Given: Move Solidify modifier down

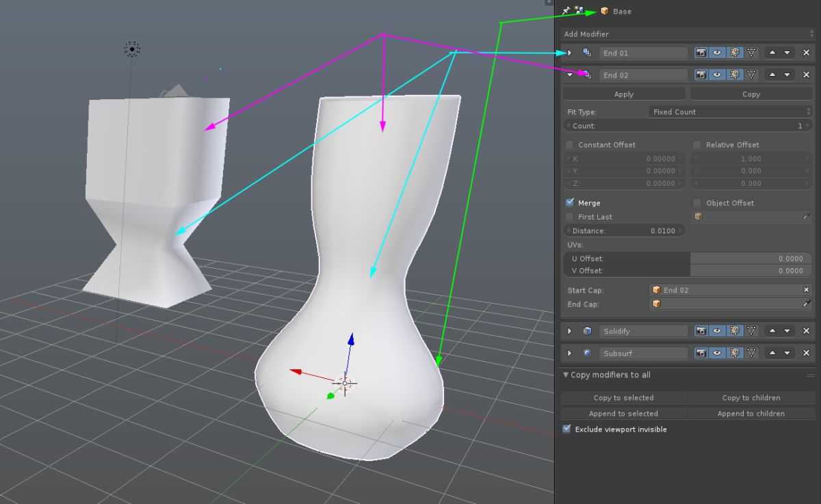Looking at the screenshot, I should [787, 331].
